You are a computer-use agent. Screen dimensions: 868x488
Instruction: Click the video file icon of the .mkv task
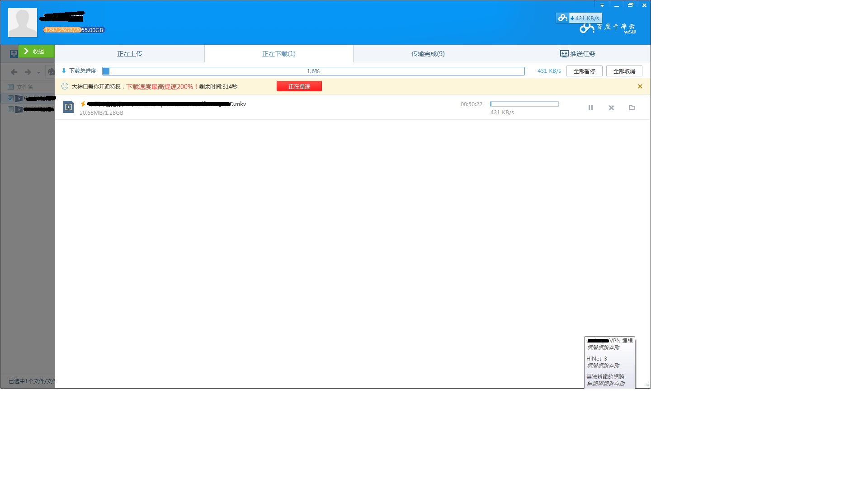68,107
